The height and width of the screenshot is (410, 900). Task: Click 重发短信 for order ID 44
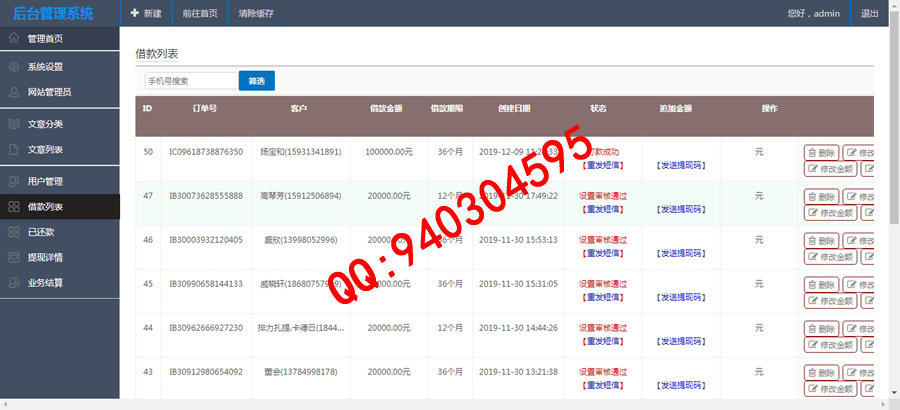pos(602,341)
